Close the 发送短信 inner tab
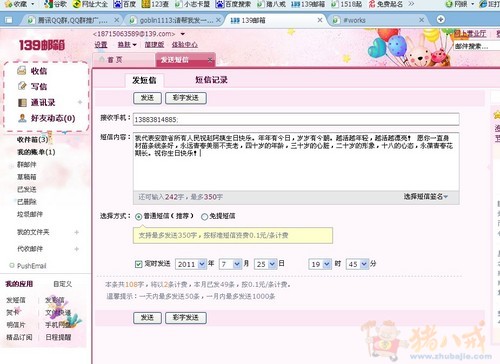Image resolution: width=500 pixels, height=364 pixels. point(210,60)
